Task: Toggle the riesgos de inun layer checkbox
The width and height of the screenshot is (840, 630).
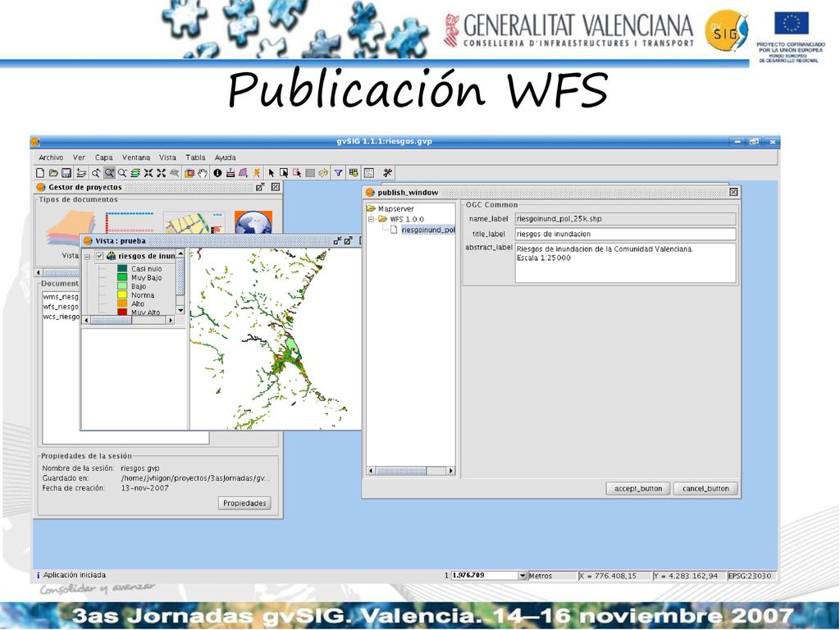Action: point(99,256)
